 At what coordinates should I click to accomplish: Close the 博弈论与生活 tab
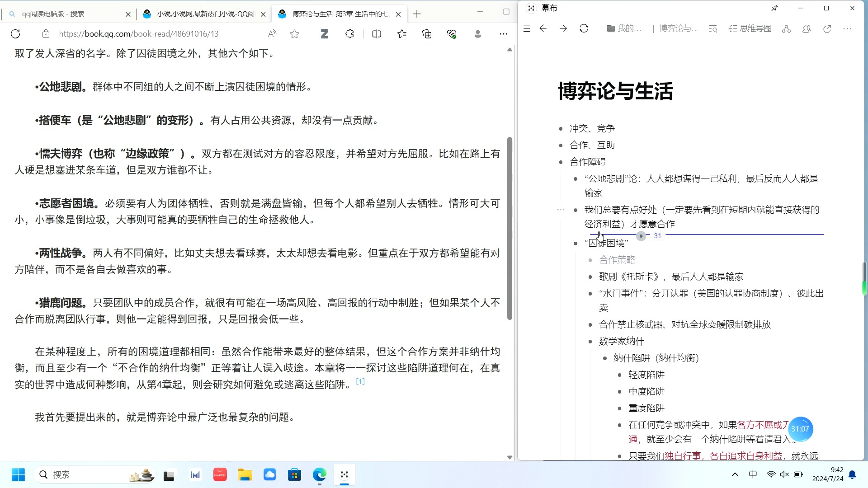point(398,14)
